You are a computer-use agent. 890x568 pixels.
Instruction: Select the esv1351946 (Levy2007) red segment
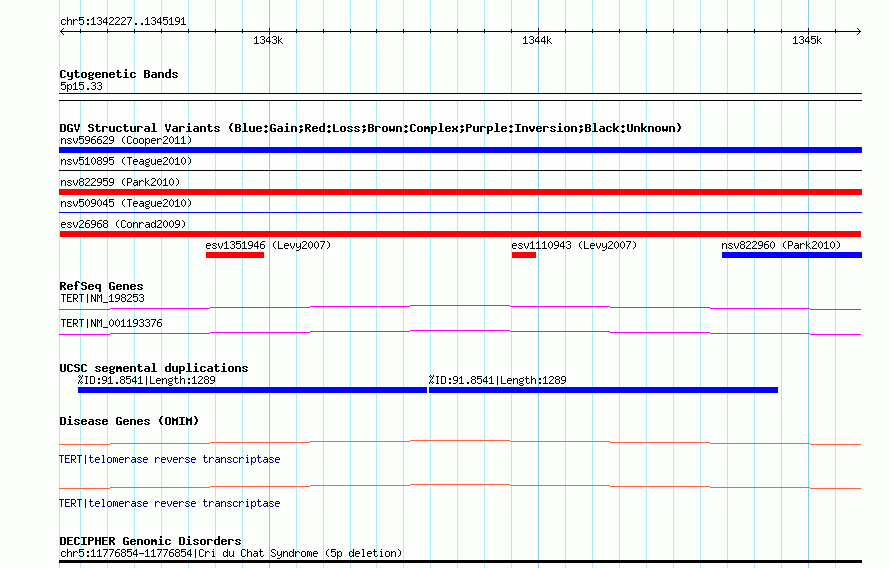235,255
